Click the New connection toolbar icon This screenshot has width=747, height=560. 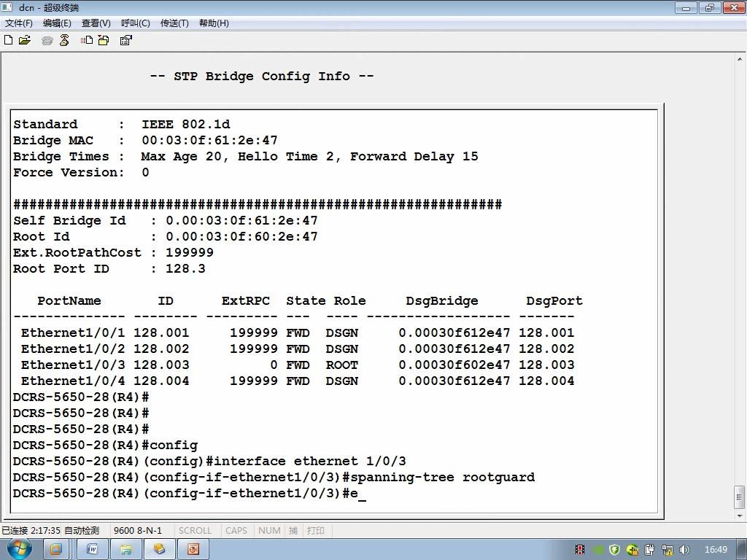pyautogui.click(x=8, y=40)
